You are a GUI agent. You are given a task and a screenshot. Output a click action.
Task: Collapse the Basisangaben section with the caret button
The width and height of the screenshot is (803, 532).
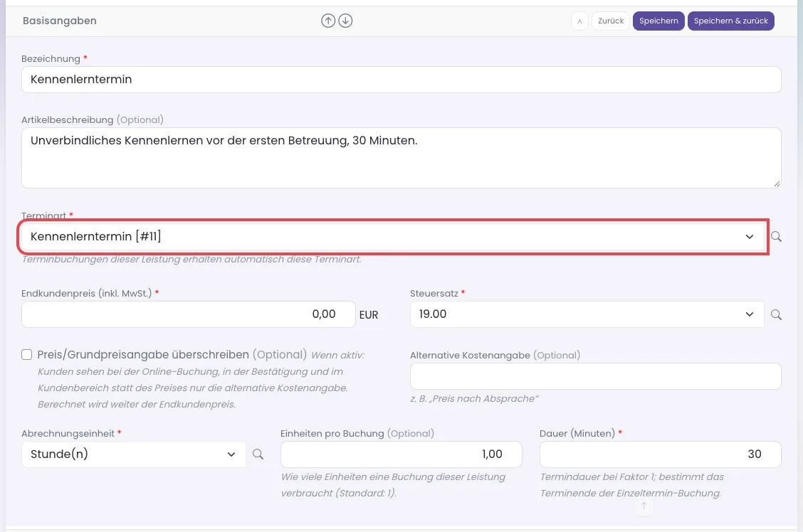pos(579,21)
